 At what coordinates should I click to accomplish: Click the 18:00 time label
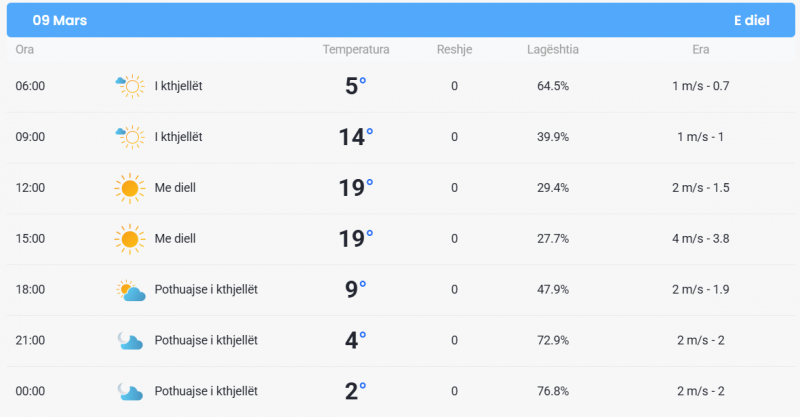[x=30, y=290]
